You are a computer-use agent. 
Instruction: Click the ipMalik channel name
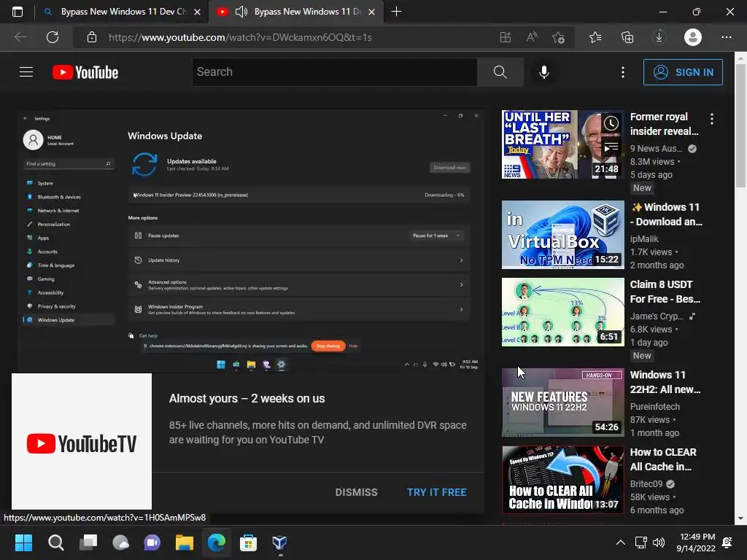(644, 239)
